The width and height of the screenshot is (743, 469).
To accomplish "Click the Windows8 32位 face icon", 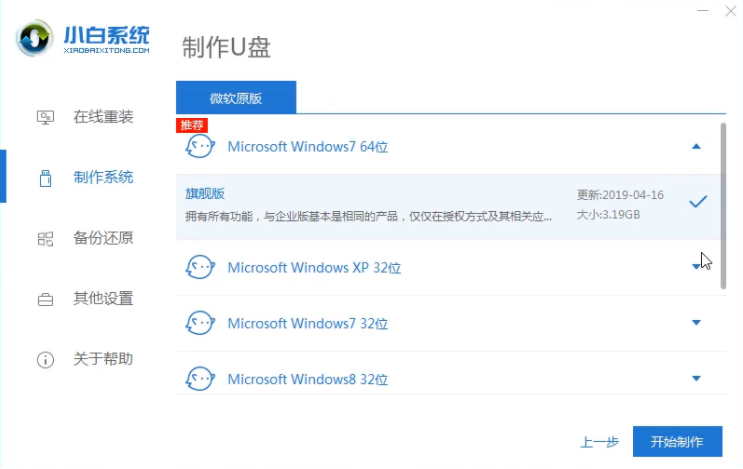I will 200,379.
